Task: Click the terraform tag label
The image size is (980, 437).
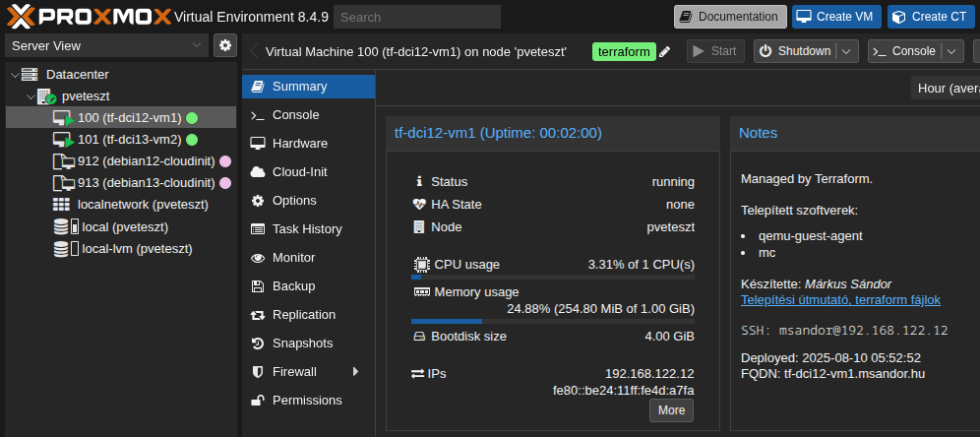Action: click(624, 52)
